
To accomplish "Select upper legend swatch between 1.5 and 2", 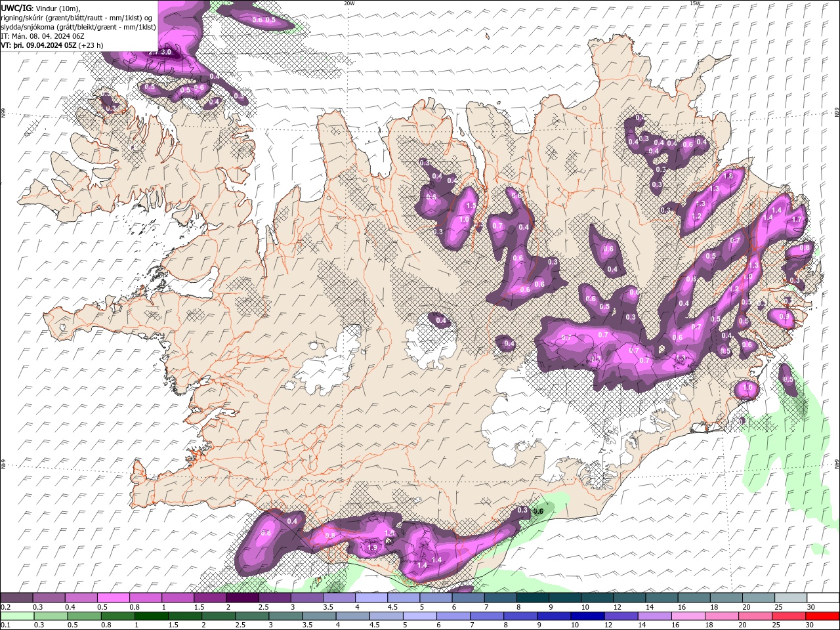I will [210, 598].
